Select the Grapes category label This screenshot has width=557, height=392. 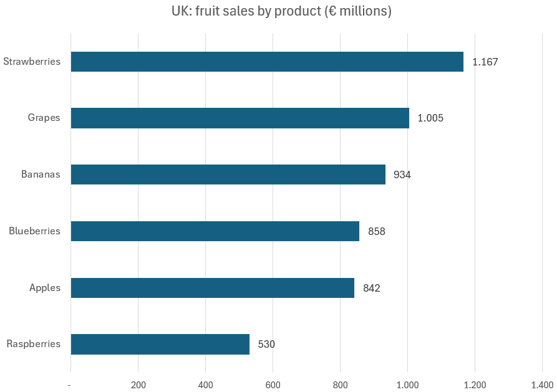(44, 118)
